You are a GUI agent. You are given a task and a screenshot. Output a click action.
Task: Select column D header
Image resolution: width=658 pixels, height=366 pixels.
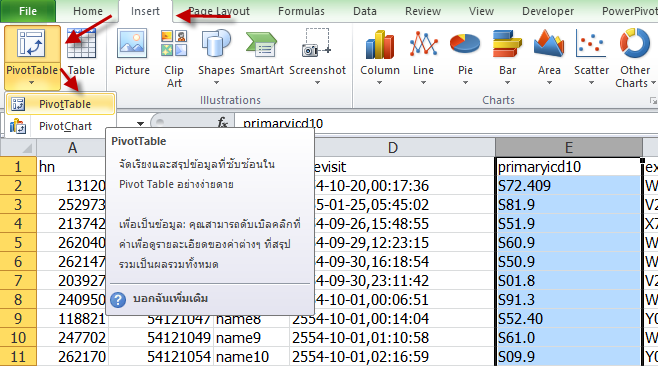(392, 148)
